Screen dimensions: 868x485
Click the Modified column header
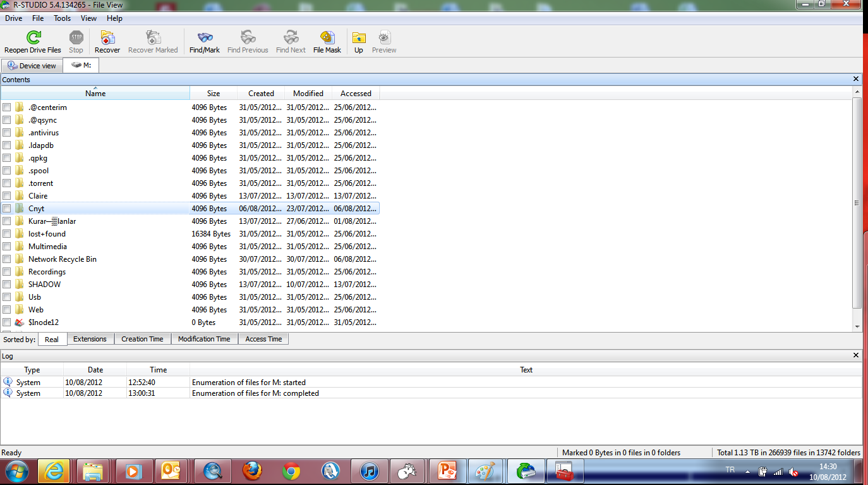coord(308,93)
